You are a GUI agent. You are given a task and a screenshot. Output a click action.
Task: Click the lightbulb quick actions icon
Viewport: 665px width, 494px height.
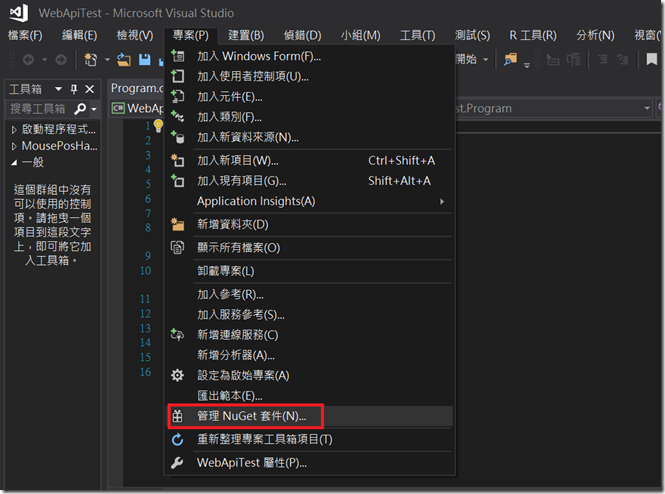click(x=158, y=126)
